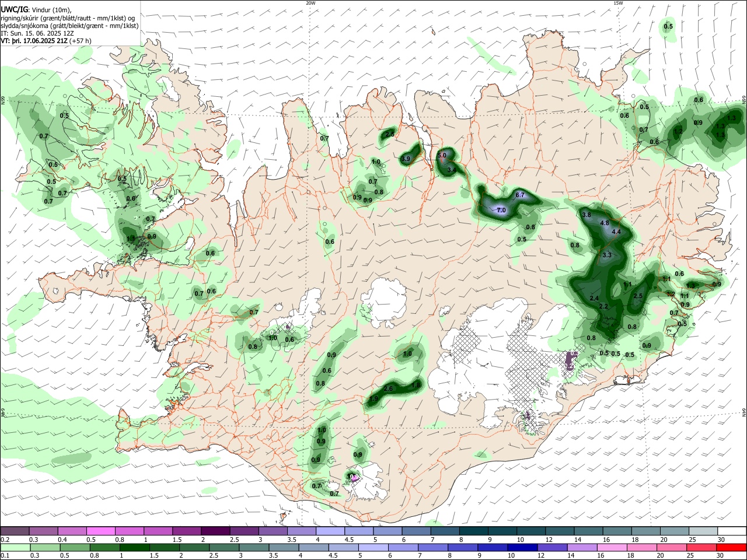Click the bright red 30 swatch in the lower legend row
Image resolution: width=747 pixels, height=560 pixels.
(731, 548)
